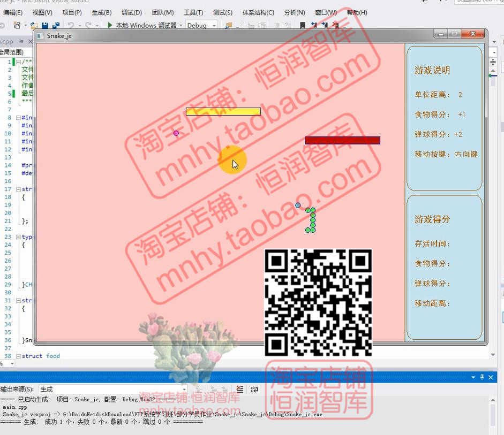Viewport: 504px width, 435px height.
Task: Click the Save All toolbar icon
Action: pyautogui.click(x=56, y=25)
